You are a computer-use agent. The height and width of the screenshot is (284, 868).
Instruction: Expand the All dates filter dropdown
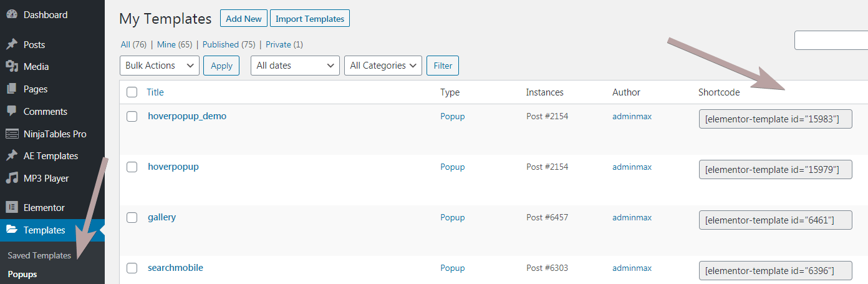tap(295, 66)
